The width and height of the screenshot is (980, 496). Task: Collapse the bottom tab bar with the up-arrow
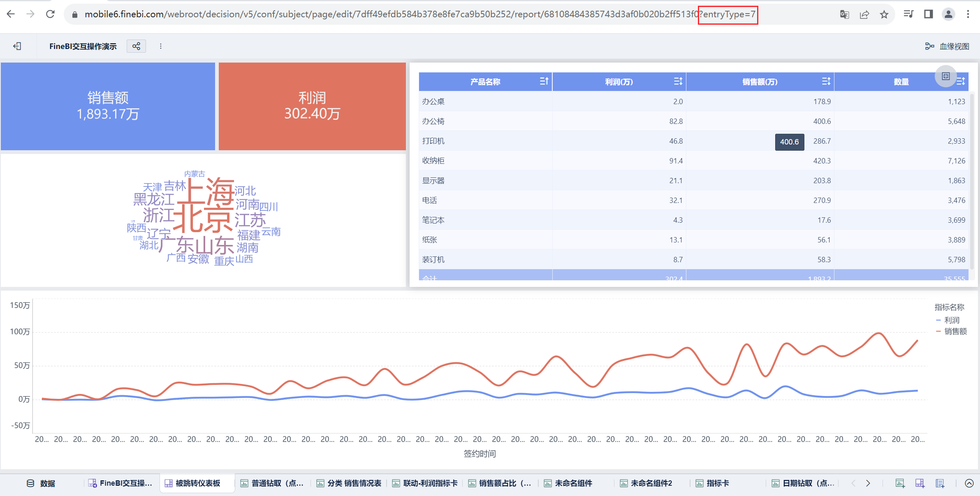click(969, 483)
